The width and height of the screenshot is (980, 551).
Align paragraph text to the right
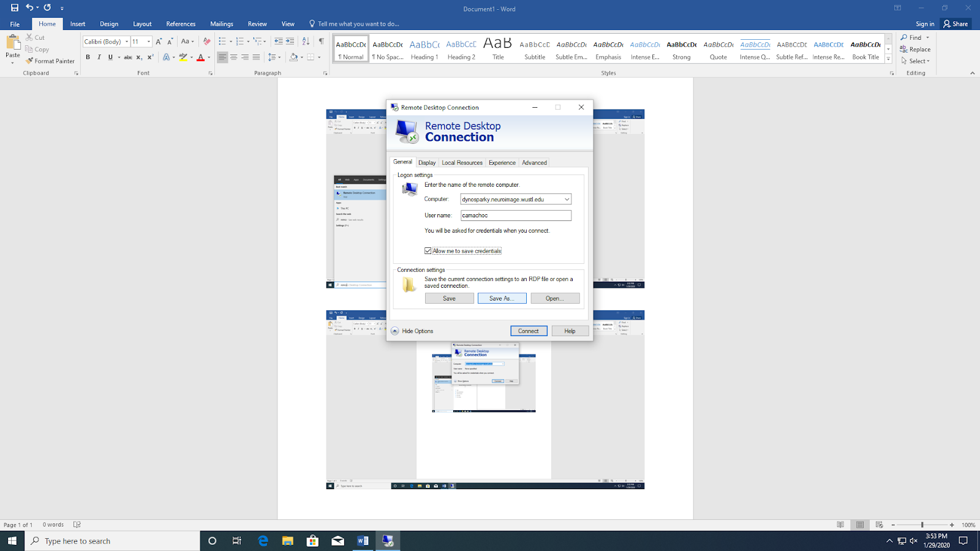[x=245, y=57]
